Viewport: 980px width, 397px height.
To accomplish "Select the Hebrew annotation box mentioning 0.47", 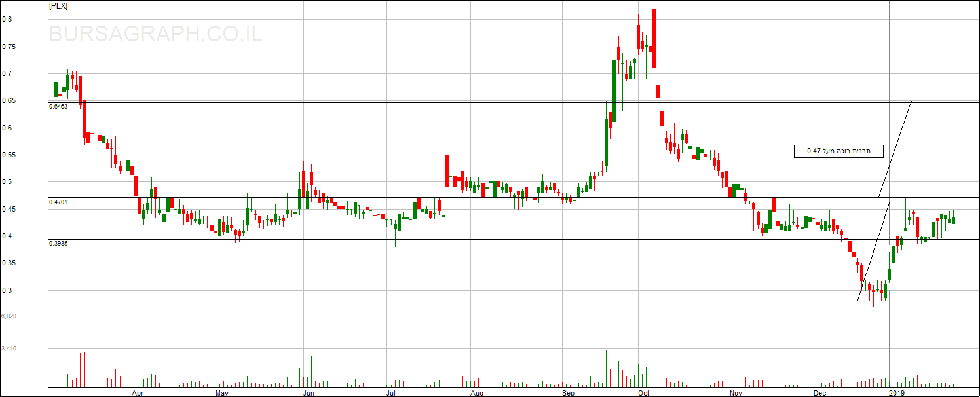I will (x=839, y=151).
